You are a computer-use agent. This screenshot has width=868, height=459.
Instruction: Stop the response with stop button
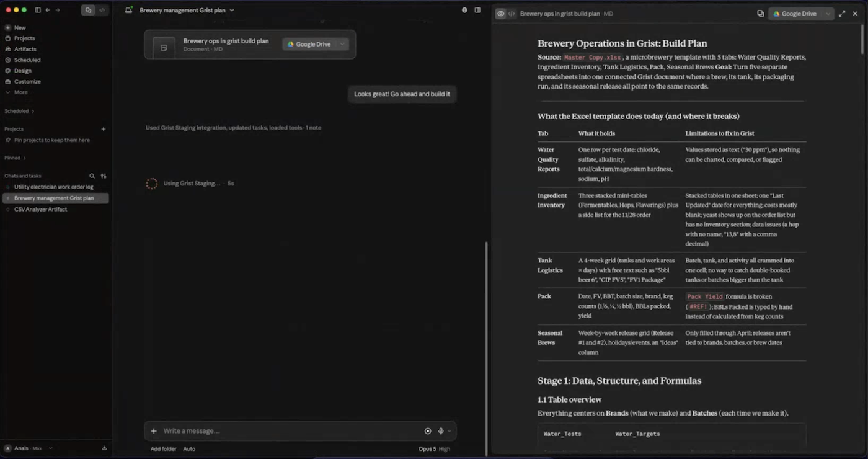pos(428,430)
